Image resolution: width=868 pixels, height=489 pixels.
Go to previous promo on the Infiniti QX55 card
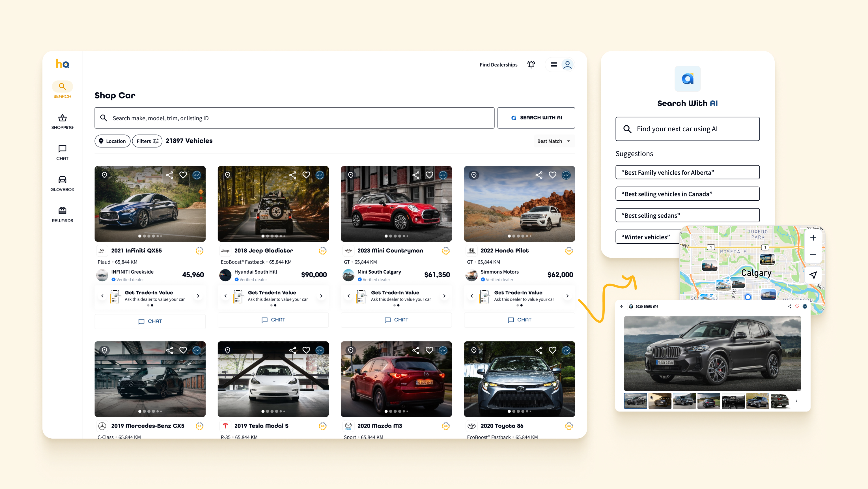(102, 296)
